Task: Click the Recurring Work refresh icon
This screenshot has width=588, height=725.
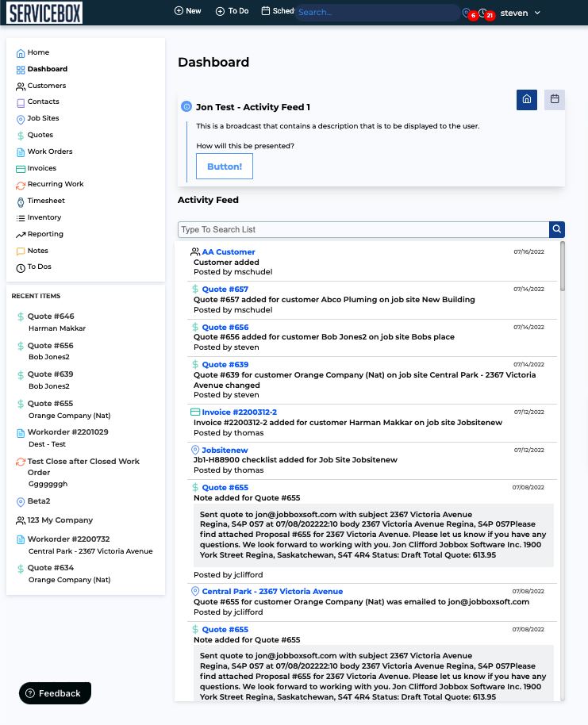Action: pos(21,186)
